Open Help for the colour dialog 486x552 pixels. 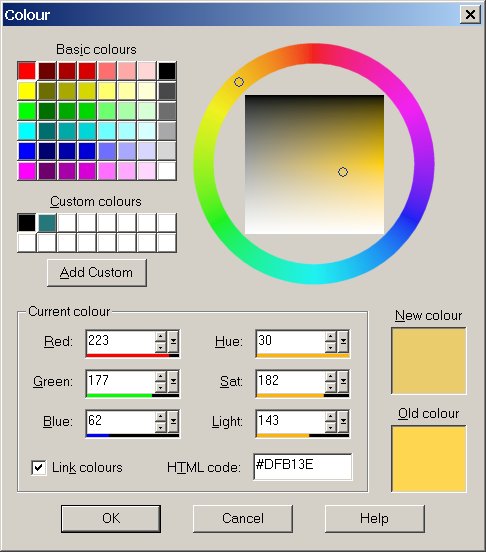point(374,519)
